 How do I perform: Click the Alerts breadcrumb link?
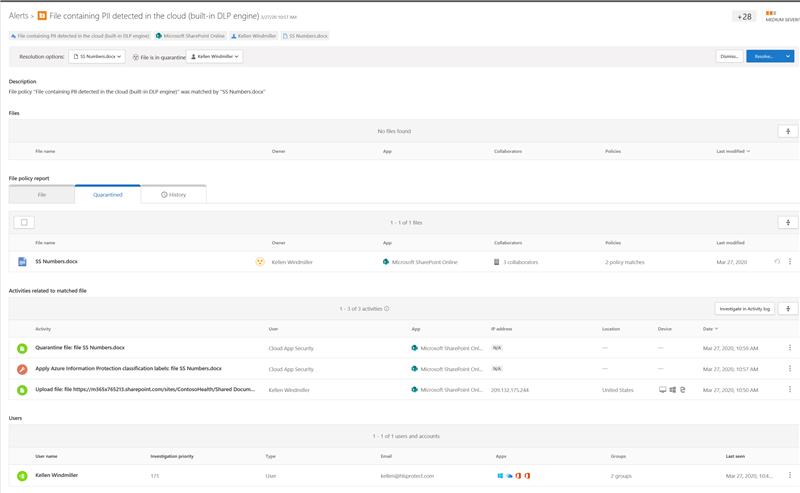(x=18, y=16)
